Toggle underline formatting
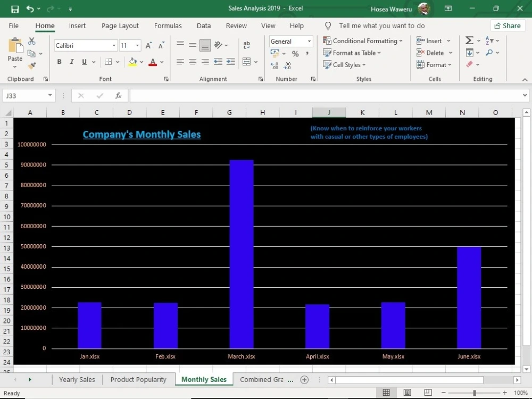Viewport: 532px width, 399px height. [84, 62]
